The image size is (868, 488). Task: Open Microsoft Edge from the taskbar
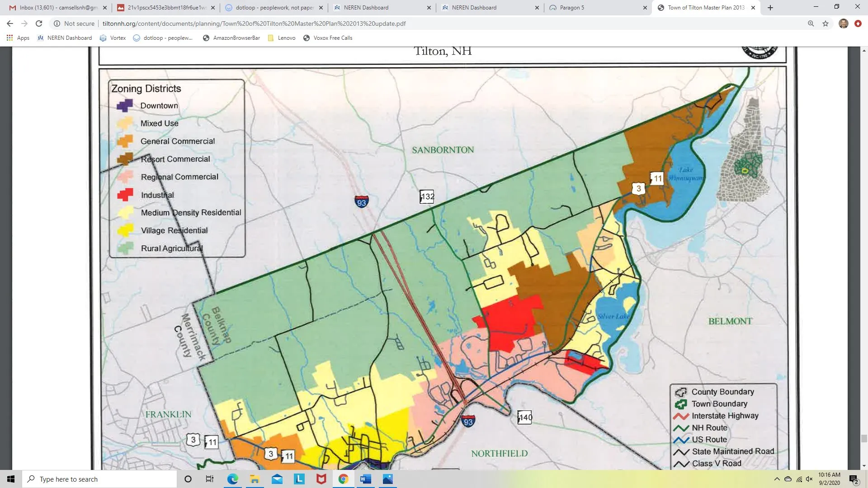point(233,479)
